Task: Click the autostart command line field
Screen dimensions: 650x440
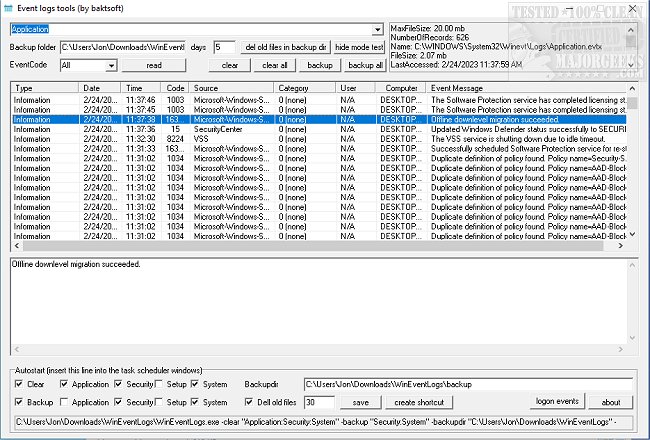Action: coord(323,422)
